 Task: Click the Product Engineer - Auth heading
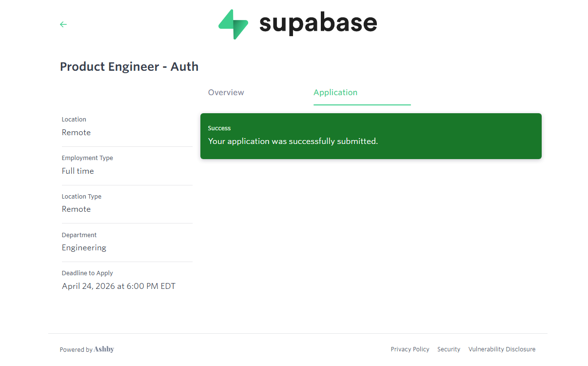click(129, 67)
